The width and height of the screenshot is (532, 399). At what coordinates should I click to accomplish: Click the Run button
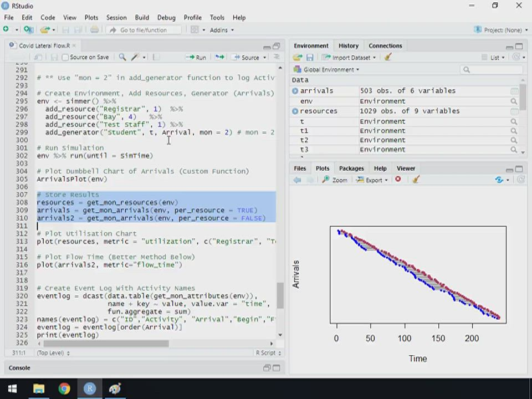[196, 58]
